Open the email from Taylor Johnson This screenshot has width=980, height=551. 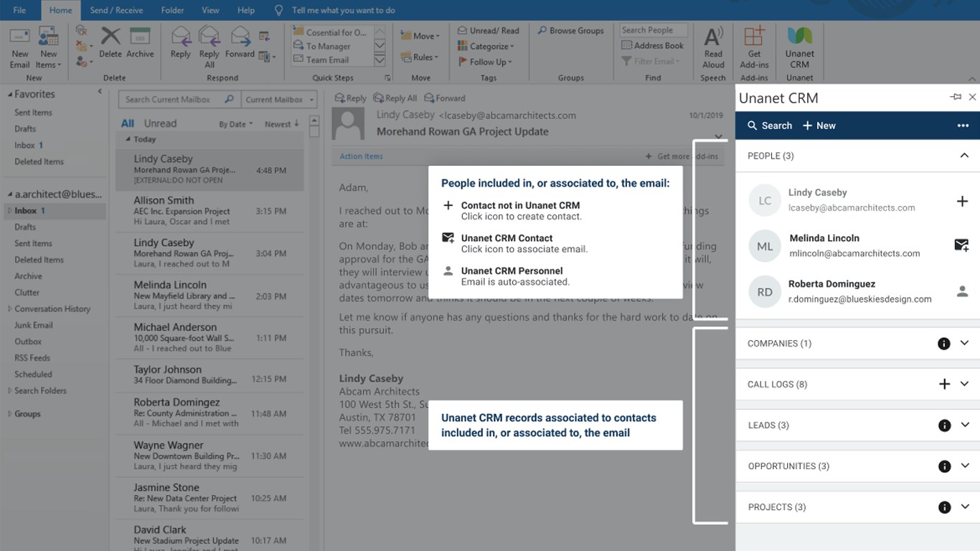[209, 375]
